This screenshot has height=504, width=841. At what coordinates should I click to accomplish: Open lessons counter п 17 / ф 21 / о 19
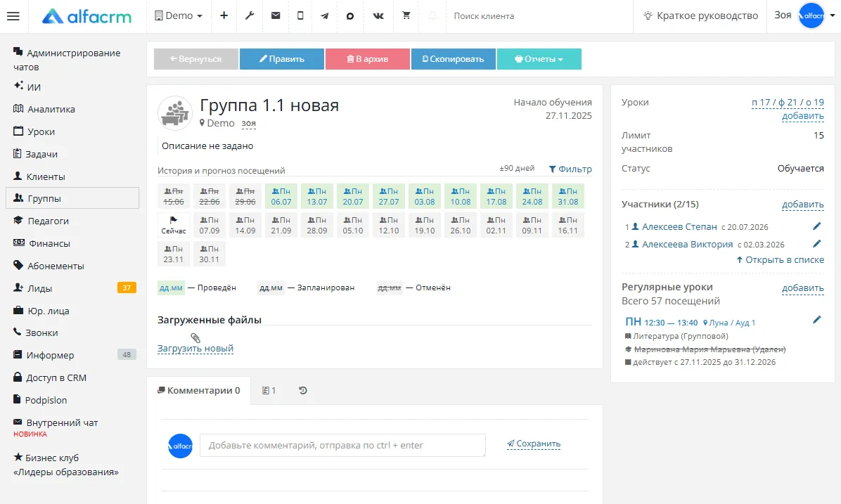point(788,102)
